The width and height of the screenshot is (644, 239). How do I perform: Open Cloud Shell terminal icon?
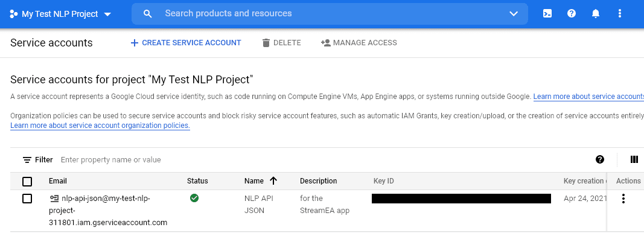tap(547, 13)
